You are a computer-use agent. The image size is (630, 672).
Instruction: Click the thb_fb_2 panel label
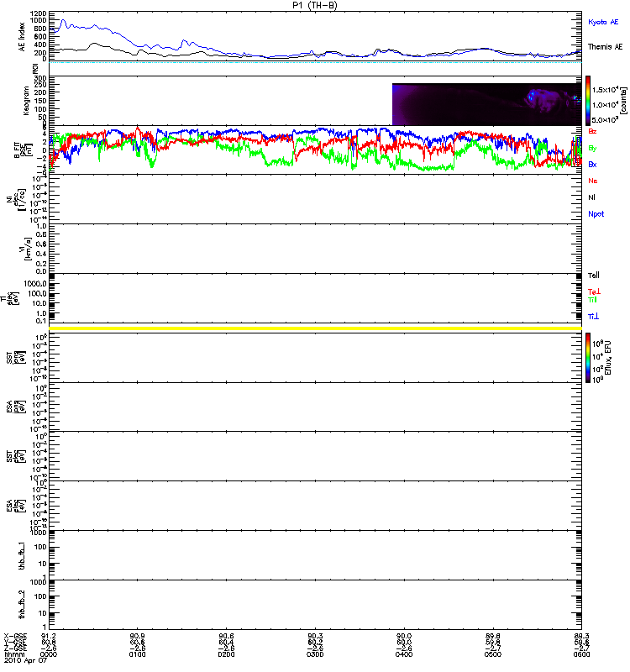[x=22, y=605]
